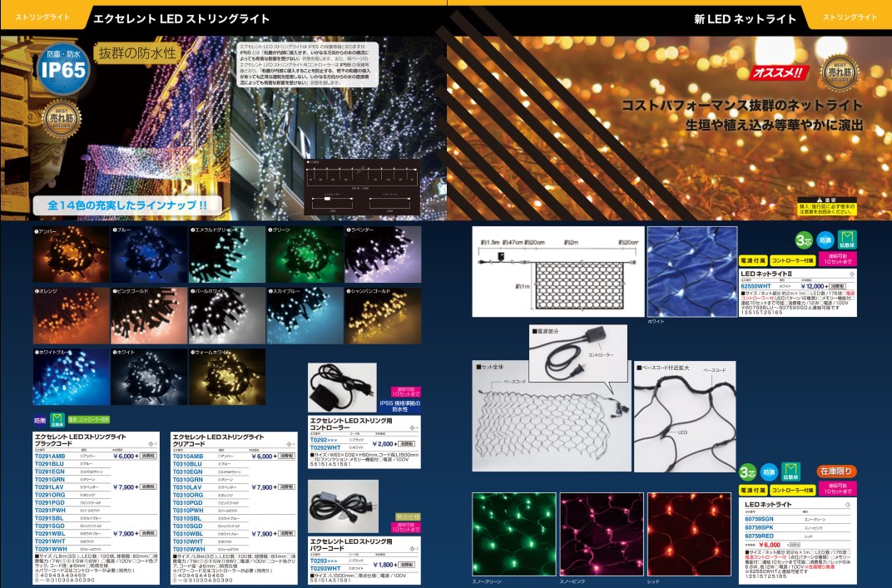The height and width of the screenshot is (588, 892).
Task: Click the blue ホワイト net light photo
Action: tap(692, 272)
